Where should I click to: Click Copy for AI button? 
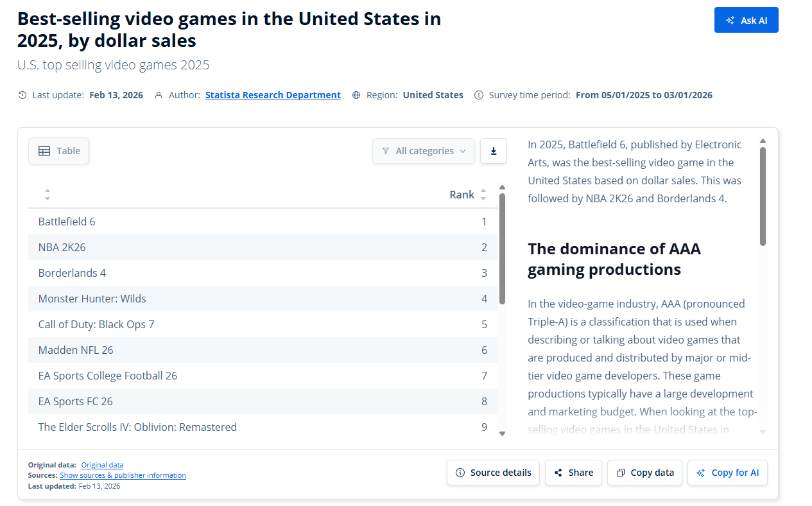(727, 473)
